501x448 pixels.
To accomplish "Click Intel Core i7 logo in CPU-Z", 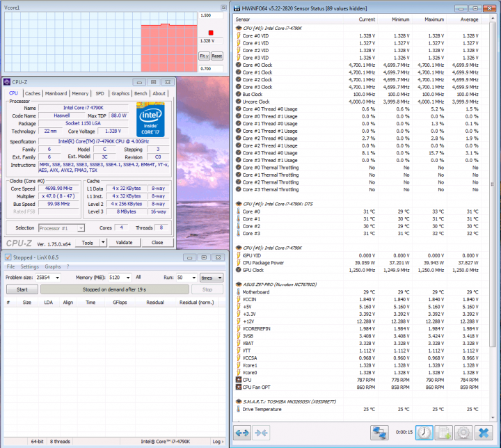I will 150,120.
